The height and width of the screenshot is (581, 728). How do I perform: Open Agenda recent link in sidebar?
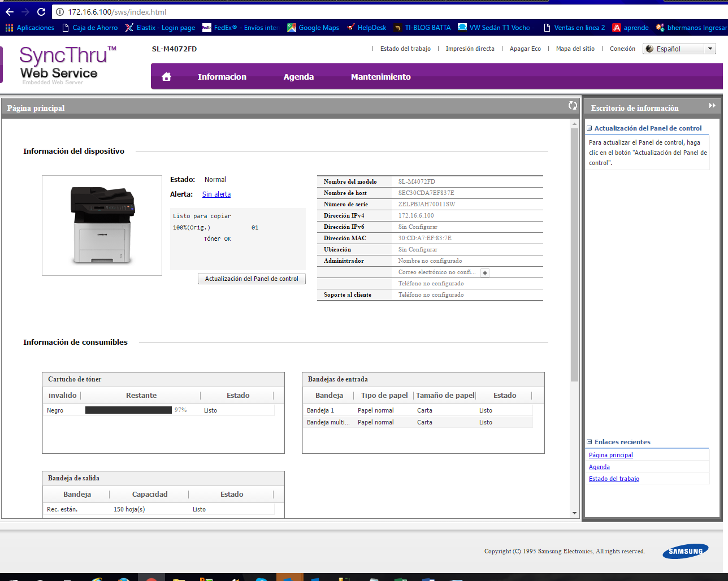pyautogui.click(x=599, y=467)
